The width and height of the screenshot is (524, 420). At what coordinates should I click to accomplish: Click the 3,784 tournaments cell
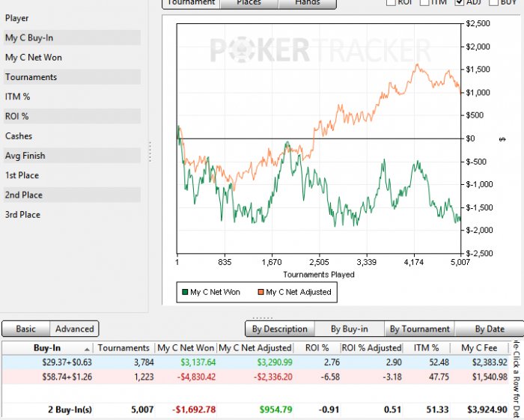pyautogui.click(x=144, y=362)
